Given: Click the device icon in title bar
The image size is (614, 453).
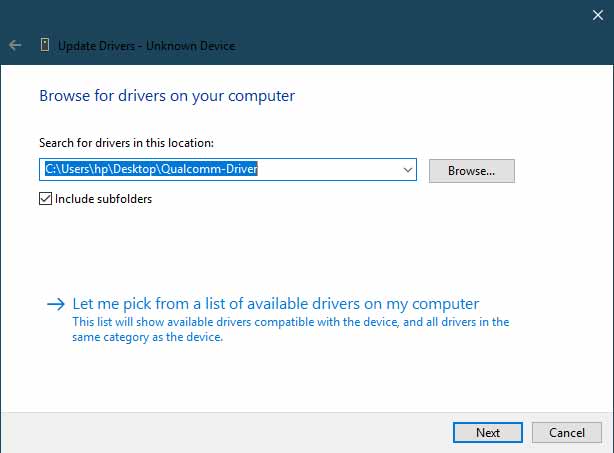Looking at the screenshot, I should [45, 45].
